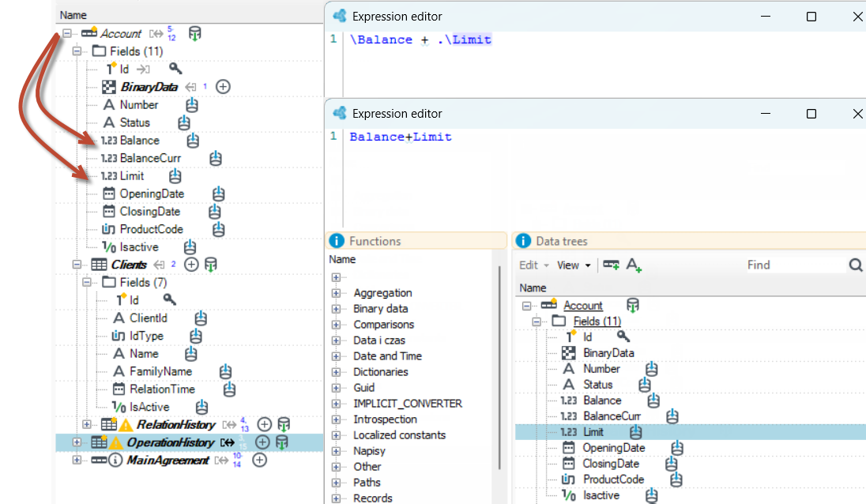This screenshot has width=866, height=504.
Task: Click the Fields (11) link in Data trees
Action: coord(597,322)
